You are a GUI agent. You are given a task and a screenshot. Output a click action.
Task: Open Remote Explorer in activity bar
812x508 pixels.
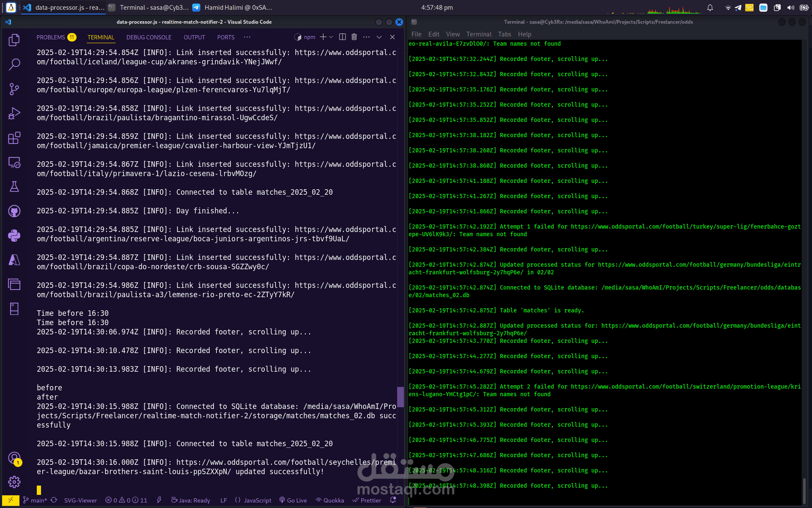pos(14,163)
